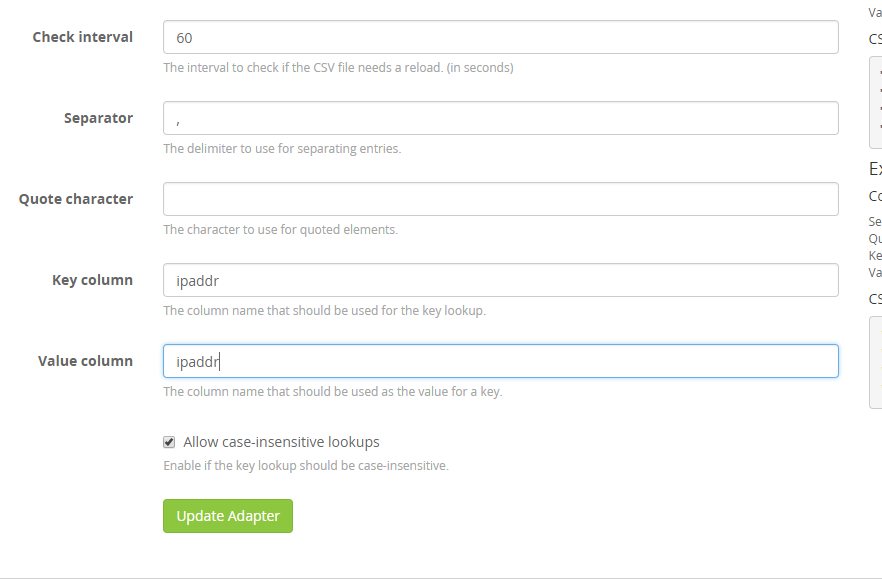Click the "Quote character" field label
Image resolution: width=882 pixels, height=579 pixels.
point(76,199)
